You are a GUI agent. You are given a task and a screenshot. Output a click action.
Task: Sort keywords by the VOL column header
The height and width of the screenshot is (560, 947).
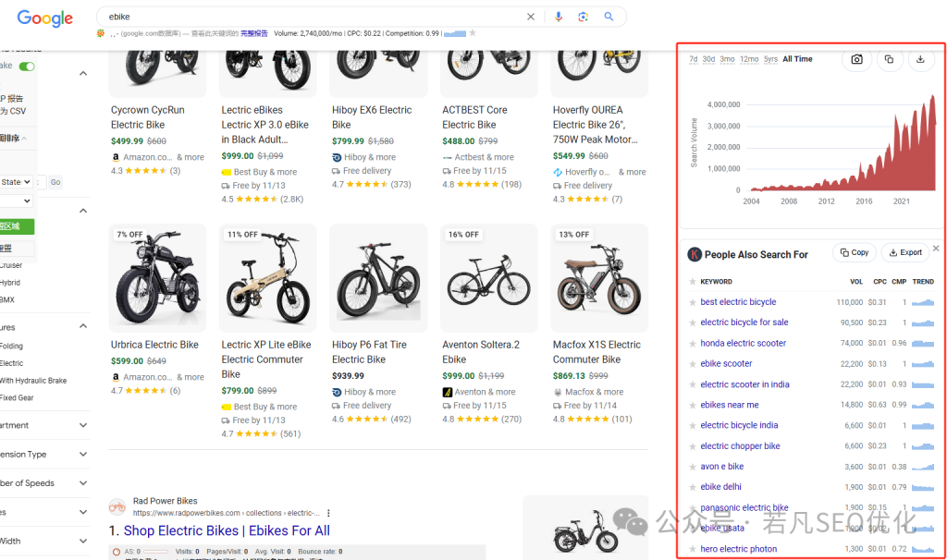855,282
